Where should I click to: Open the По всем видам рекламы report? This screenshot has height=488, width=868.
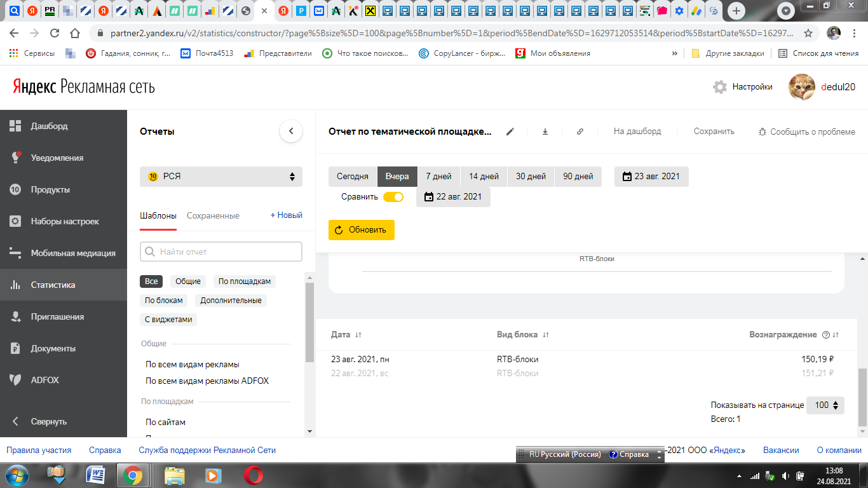[193, 365]
